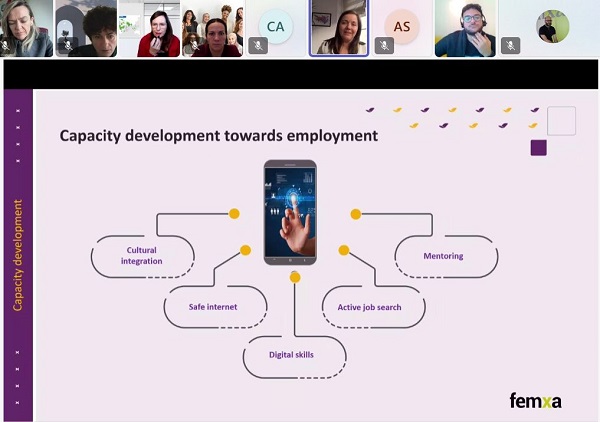The image size is (600, 422).
Task: Select the highlighted active speaker video tile
Action: (339, 28)
